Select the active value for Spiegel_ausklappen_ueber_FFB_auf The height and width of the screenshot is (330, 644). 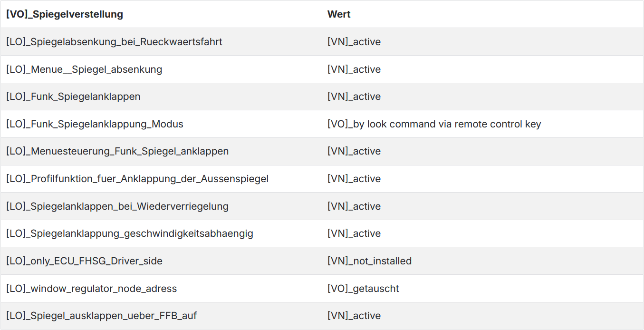click(354, 316)
